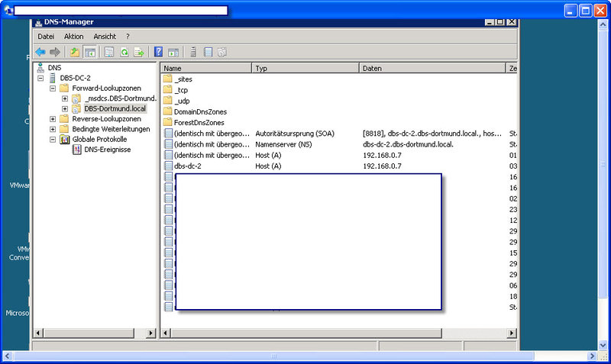Click the green Refresh toolbar icon
The height and width of the screenshot is (364, 611).
124,52
